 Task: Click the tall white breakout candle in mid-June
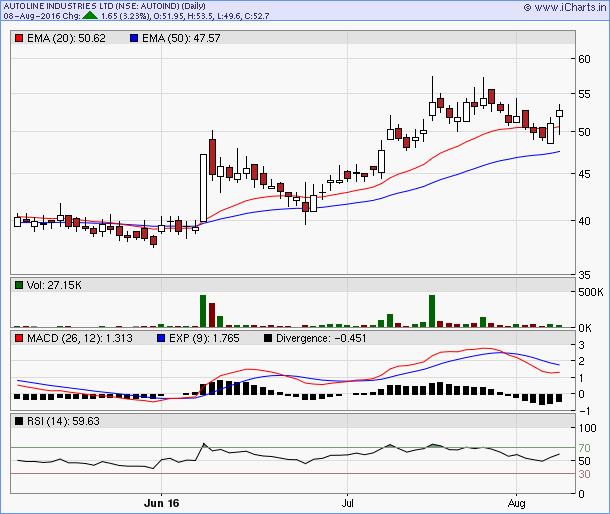[x=203, y=188]
